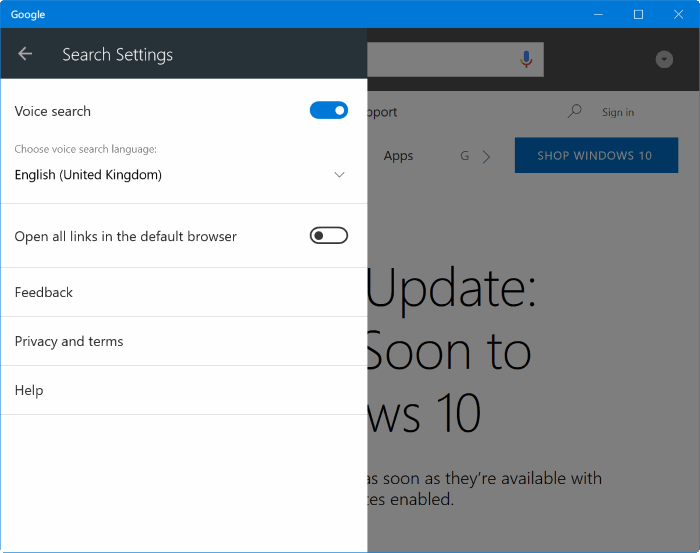Viewport: 700px width, 553px height.
Task: Click the G navigation item
Action: click(465, 156)
